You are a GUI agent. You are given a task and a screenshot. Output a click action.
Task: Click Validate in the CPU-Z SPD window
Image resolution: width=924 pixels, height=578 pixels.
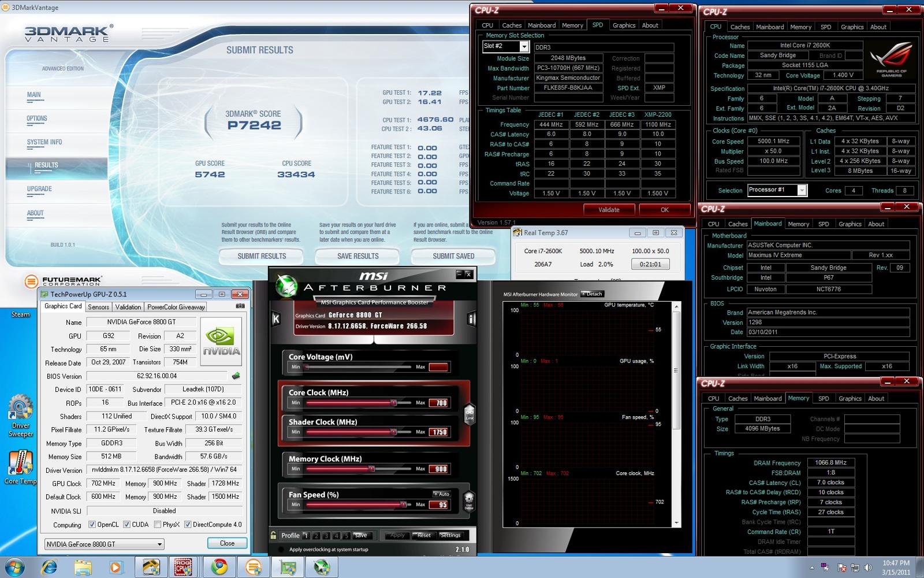pyautogui.click(x=609, y=210)
